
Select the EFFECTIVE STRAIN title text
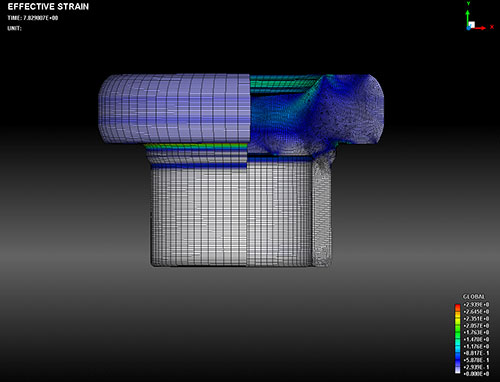pos(48,7)
